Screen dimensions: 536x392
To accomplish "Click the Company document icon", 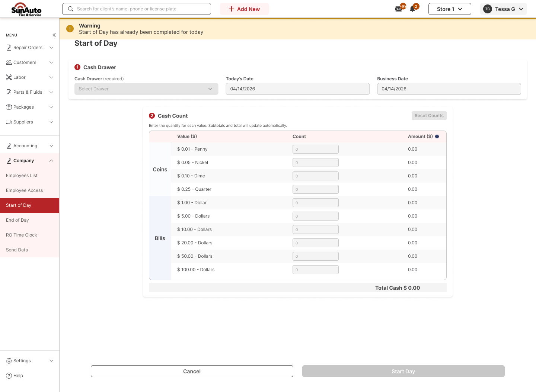I will click(x=9, y=161).
